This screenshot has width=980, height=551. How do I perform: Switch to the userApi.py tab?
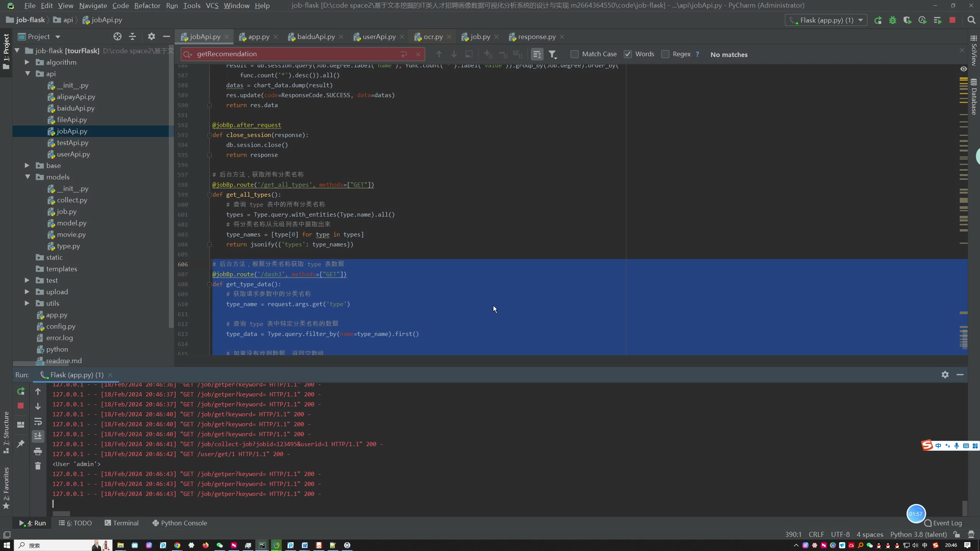click(x=379, y=37)
